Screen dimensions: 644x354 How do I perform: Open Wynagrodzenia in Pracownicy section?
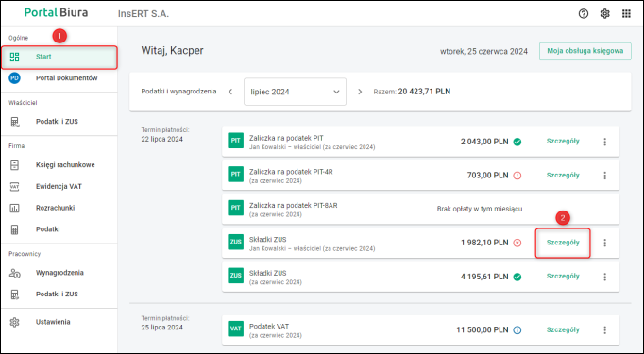59,273
